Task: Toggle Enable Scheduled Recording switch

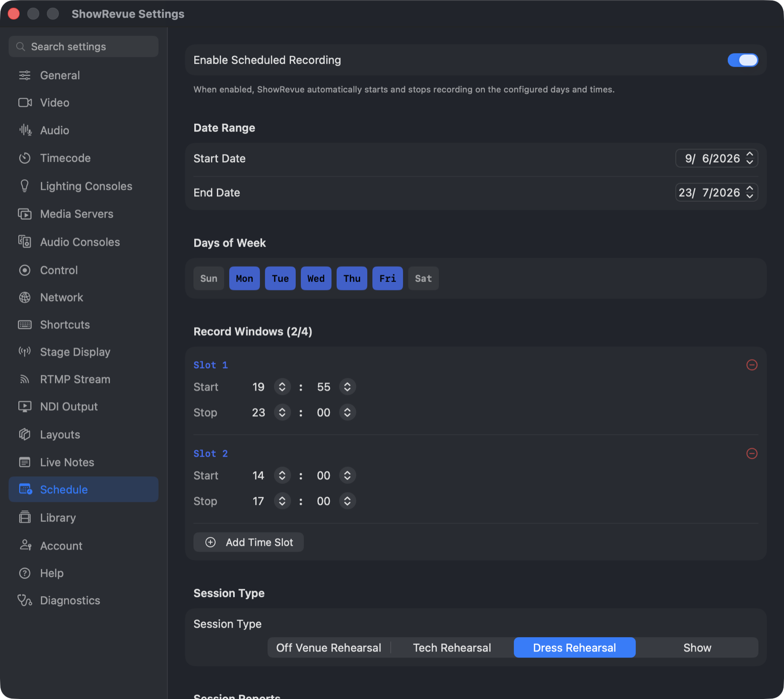Action: pyautogui.click(x=743, y=60)
